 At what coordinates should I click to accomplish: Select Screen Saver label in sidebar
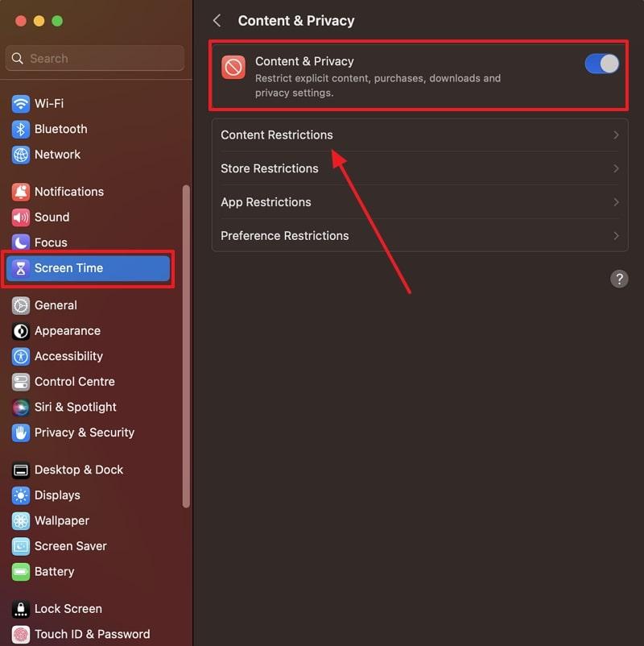pyautogui.click(x=70, y=546)
